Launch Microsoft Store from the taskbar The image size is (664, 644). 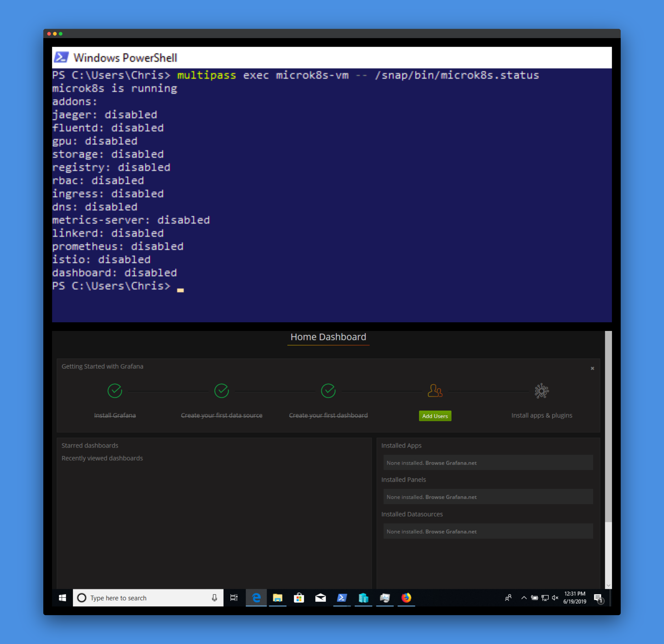[299, 598]
